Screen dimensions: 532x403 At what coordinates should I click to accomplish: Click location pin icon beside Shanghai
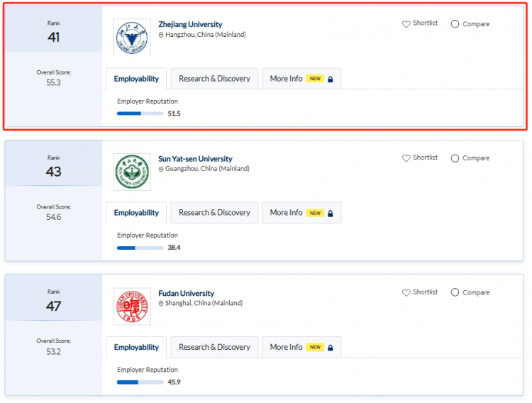tap(161, 304)
